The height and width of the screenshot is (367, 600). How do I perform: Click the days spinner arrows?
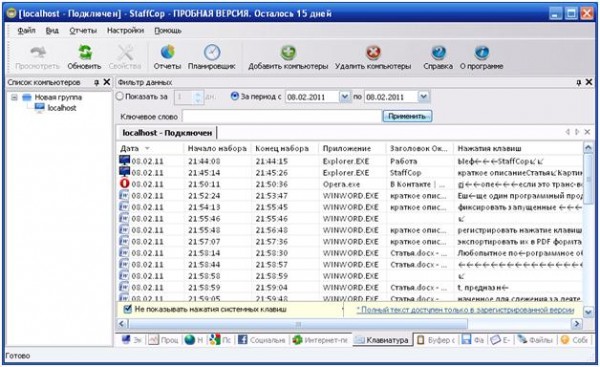[x=198, y=97]
